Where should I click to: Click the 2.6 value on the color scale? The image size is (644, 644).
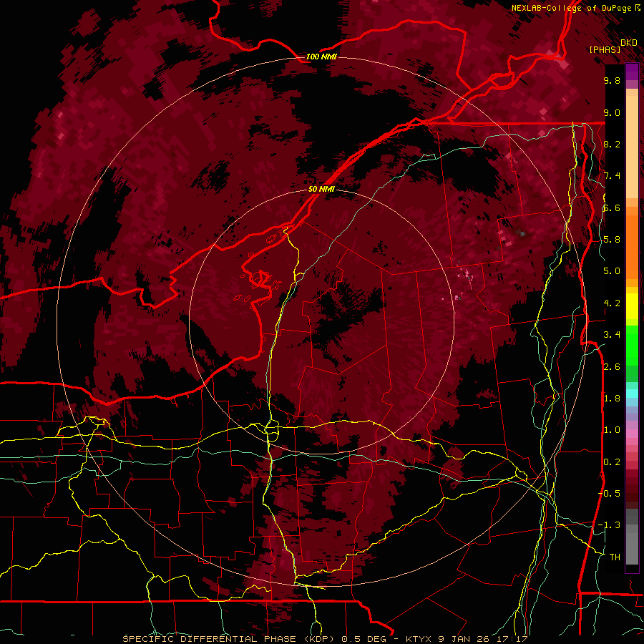[612, 367]
